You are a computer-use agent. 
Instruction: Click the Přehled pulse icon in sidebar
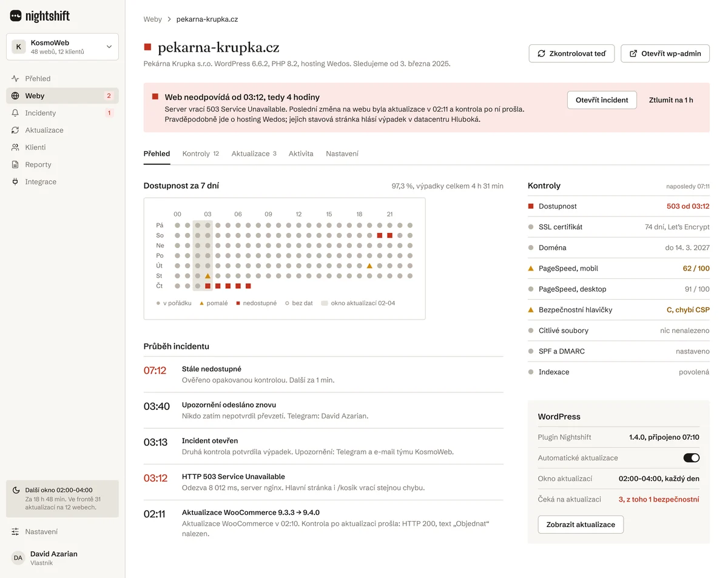pos(15,78)
